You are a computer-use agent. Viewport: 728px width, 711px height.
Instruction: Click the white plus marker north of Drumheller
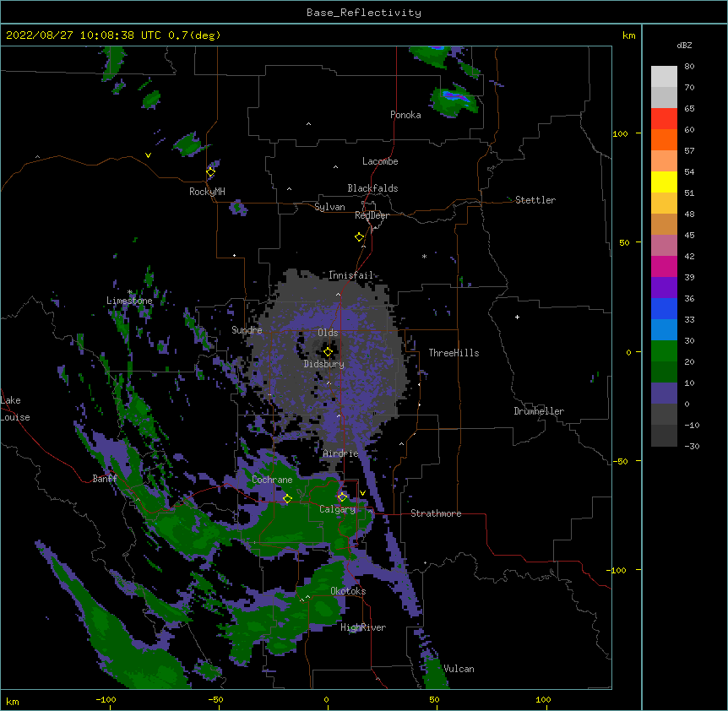pos(517,317)
